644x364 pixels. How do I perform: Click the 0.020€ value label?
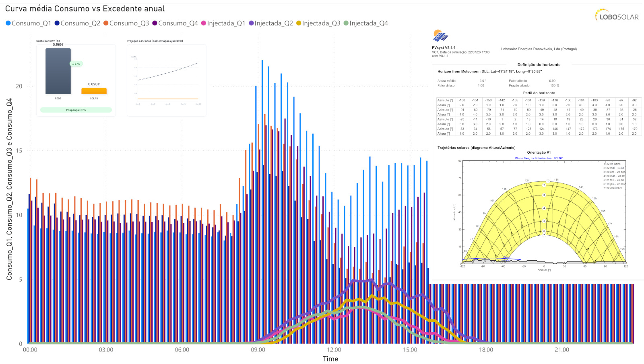94,84
